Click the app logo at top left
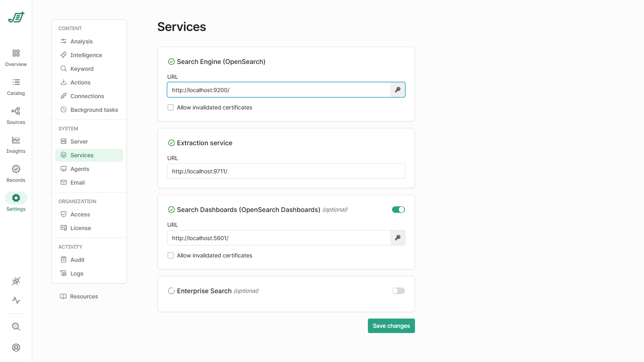 pos(16,17)
